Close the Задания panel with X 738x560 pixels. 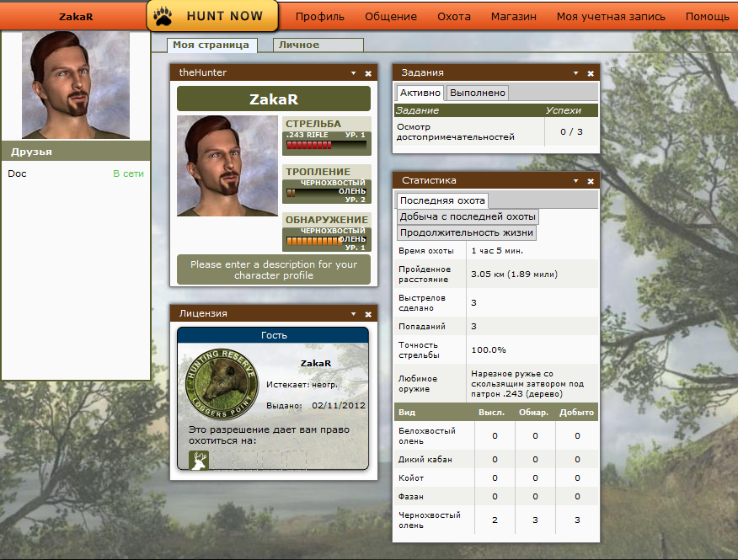591,73
